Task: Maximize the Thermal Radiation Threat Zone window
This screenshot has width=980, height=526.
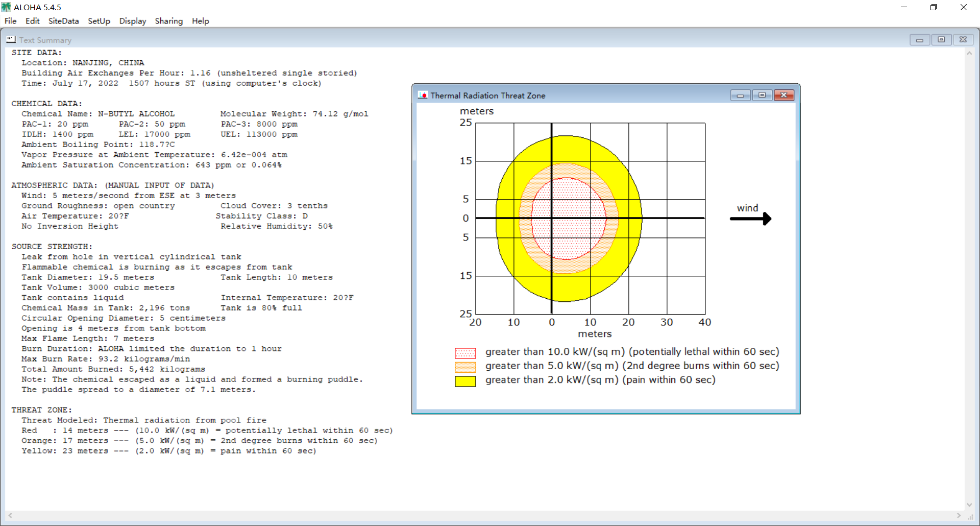Action: (762, 95)
